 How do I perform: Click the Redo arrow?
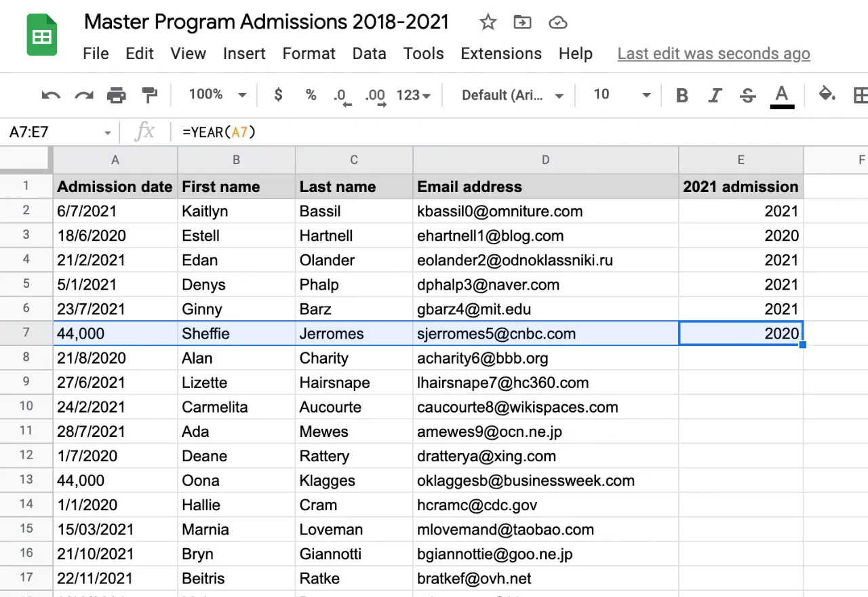83,95
